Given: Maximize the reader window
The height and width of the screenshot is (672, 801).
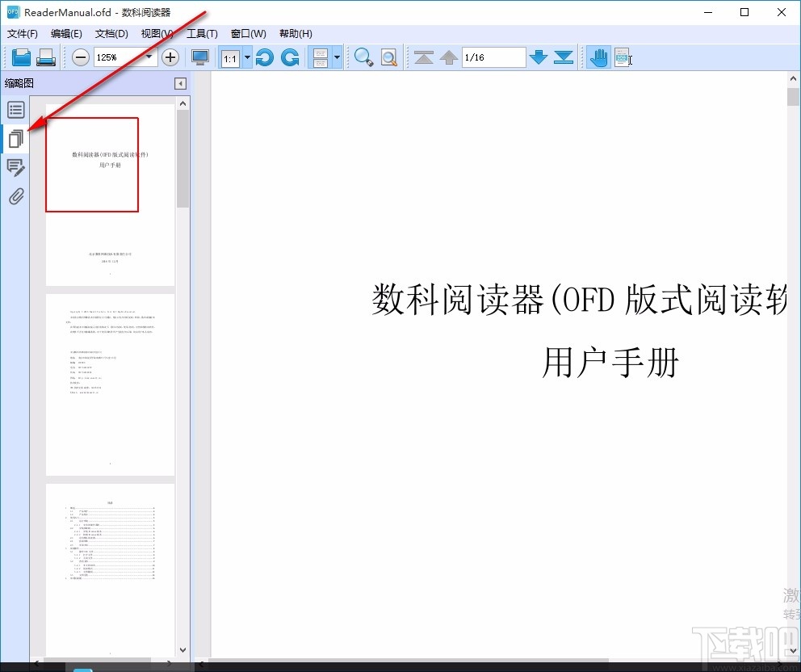Looking at the screenshot, I should [x=744, y=12].
